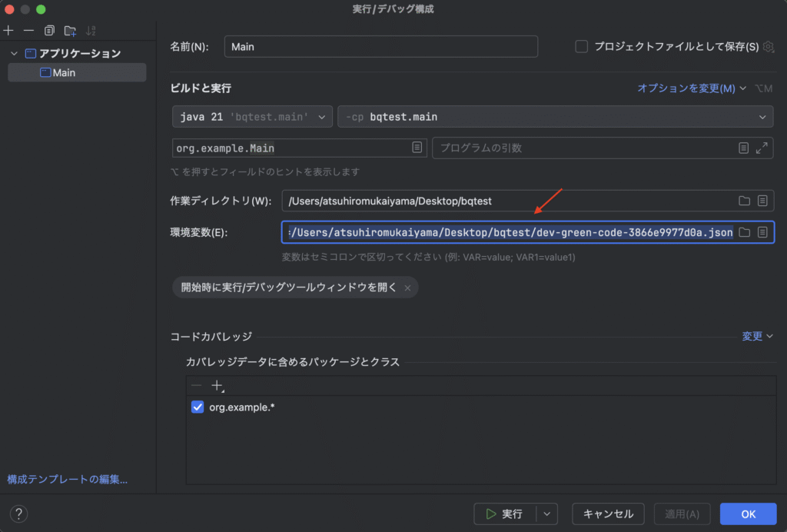Select the Main configuration in the tree
Image resolution: width=787 pixels, height=532 pixels.
pos(64,73)
